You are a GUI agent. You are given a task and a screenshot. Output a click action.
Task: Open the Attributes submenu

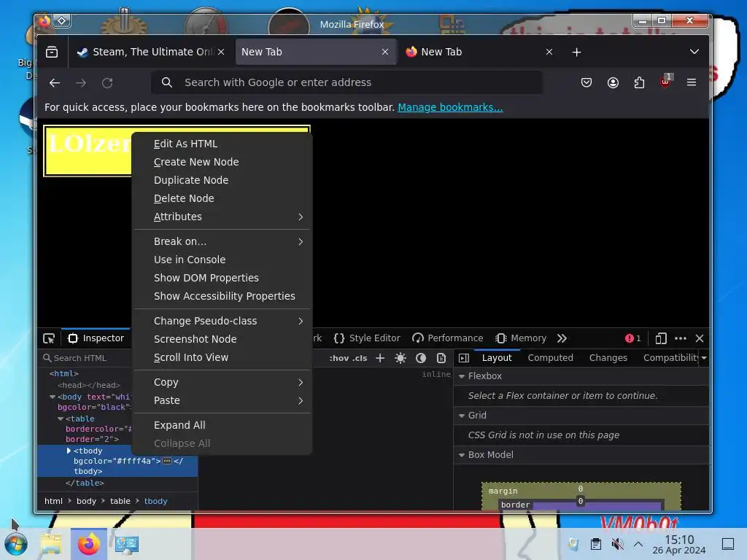[222, 217]
